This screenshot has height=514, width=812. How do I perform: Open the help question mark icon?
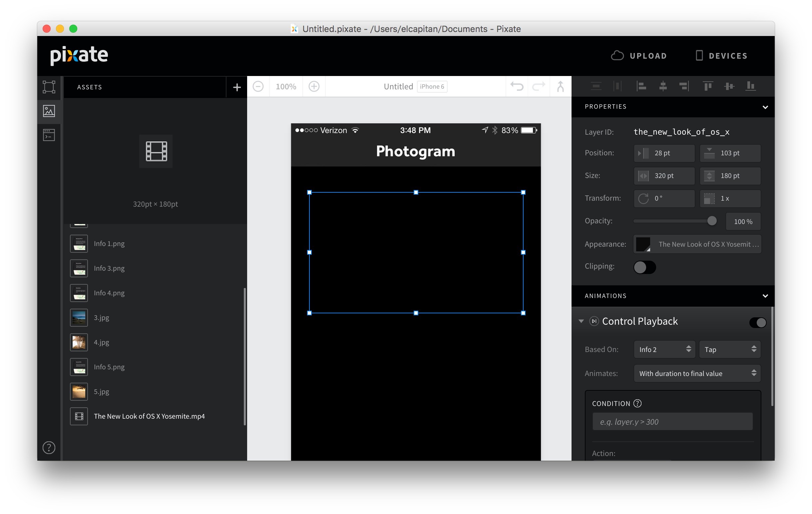49,448
